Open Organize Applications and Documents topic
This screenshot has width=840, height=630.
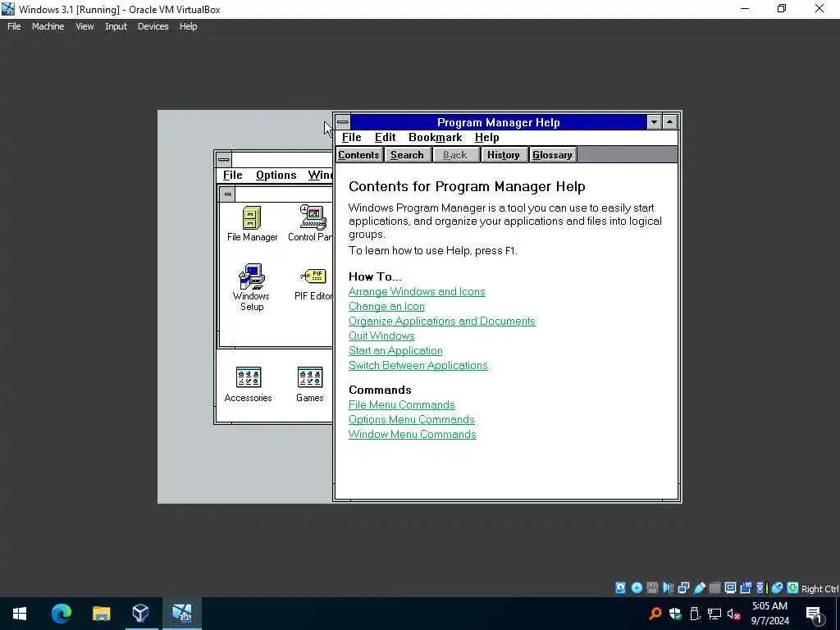click(x=442, y=321)
